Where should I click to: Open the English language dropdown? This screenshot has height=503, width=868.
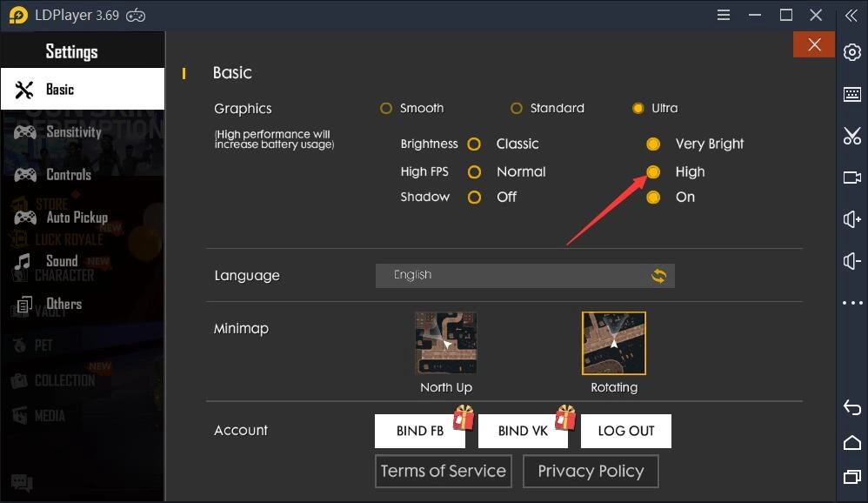(x=524, y=276)
